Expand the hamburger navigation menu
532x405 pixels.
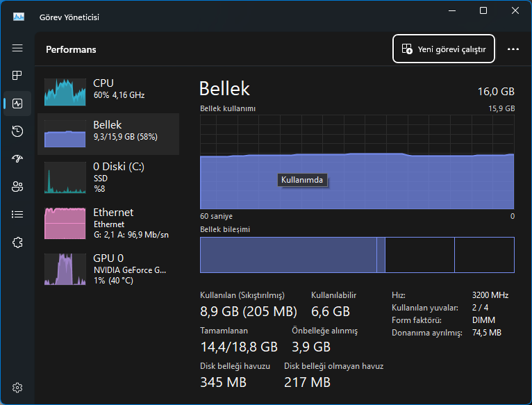coord(17,48)
